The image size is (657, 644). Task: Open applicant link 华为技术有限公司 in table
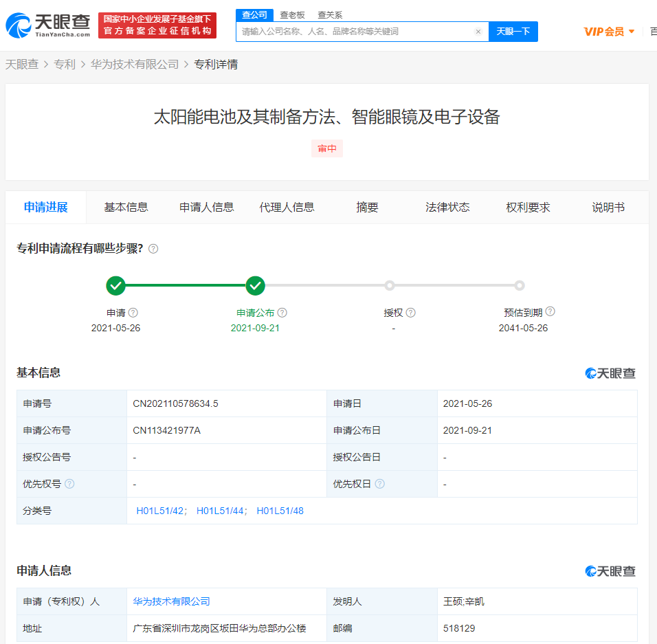click(x=171, y=601)
